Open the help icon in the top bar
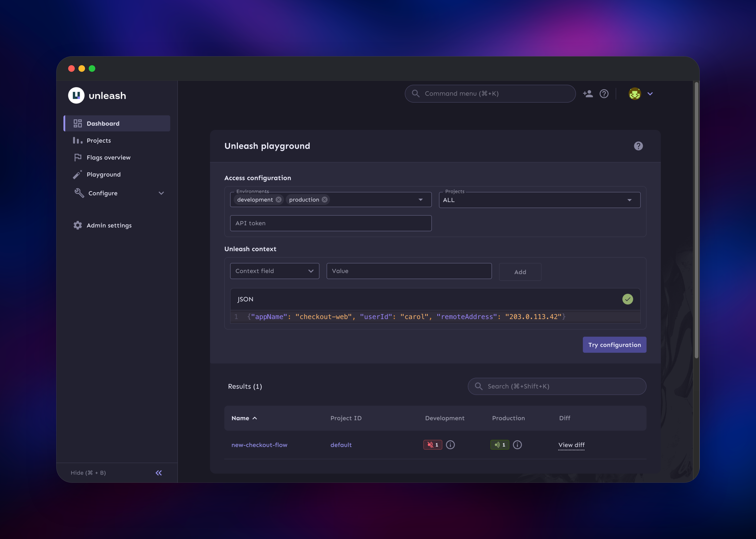 (604, 94)
